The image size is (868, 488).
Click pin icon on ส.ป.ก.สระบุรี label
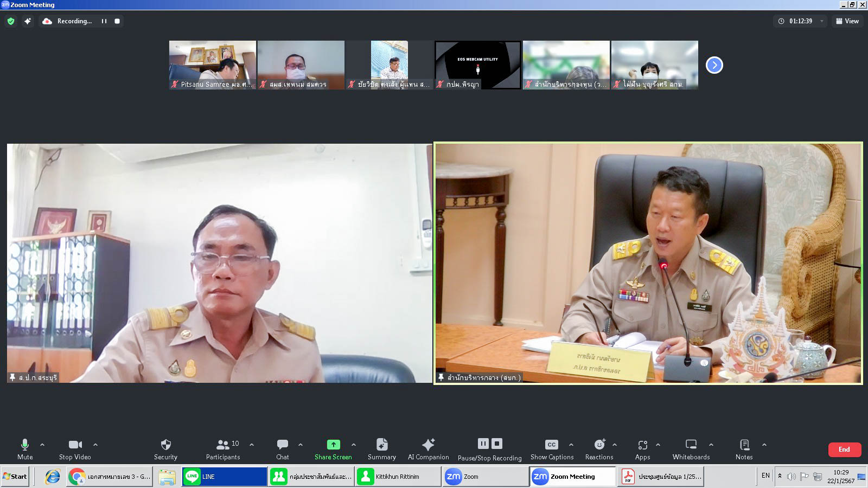click(12, 377)
